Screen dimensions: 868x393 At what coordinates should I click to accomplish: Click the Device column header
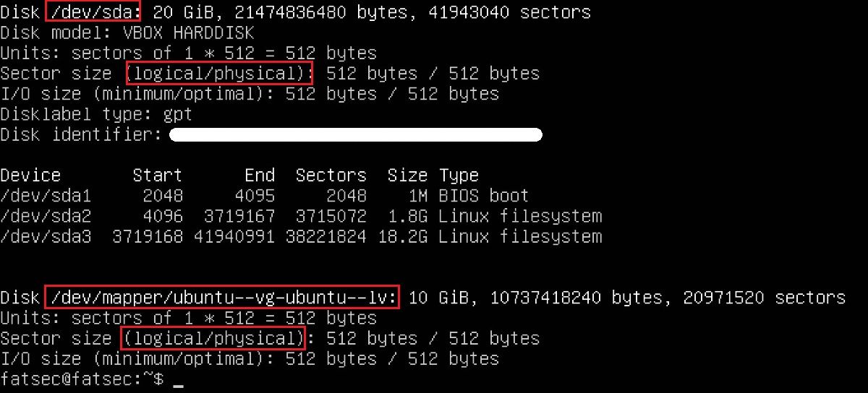coord(30,176)
